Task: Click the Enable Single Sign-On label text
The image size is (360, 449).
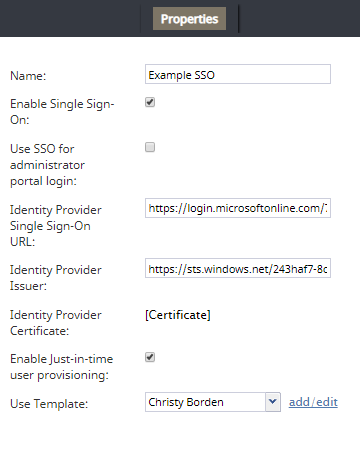Action: coord(62,112)
